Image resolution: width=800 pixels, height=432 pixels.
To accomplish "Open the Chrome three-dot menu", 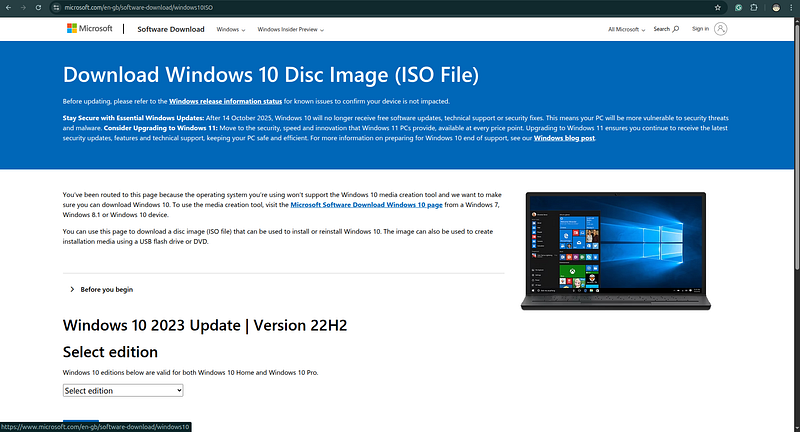I will tap(791, 8).
